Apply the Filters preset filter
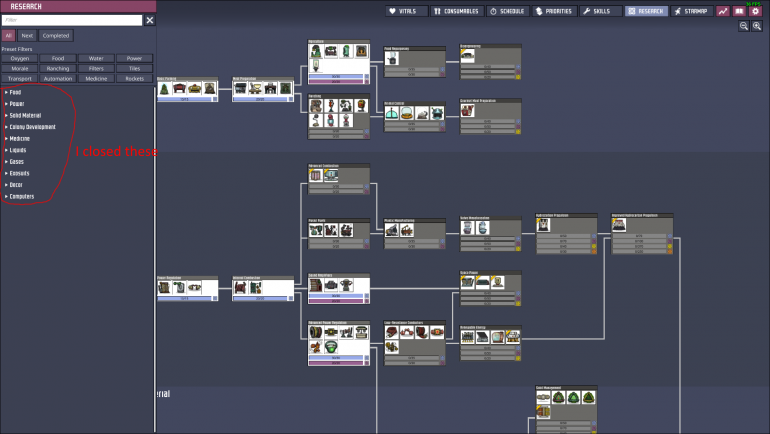Image resolution: width=770 pixels, height=434 pixels. pyautogui.click(x=96, y=68)
